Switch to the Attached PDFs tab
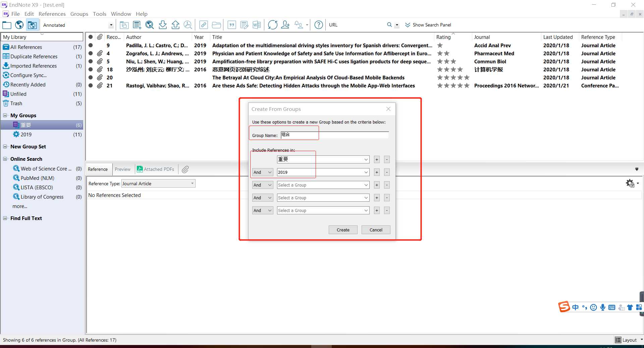 coord(156,169)
